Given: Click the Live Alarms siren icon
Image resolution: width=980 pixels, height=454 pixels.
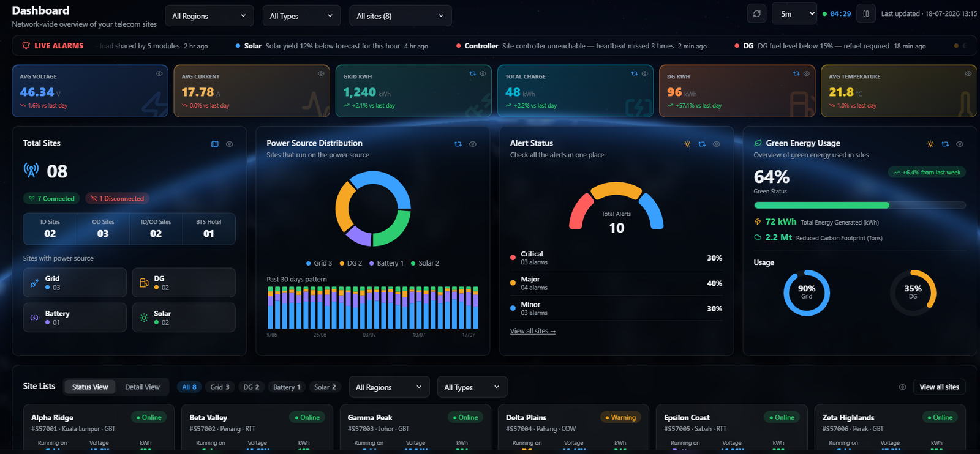Looking at the screenshot, I should 26,45.
